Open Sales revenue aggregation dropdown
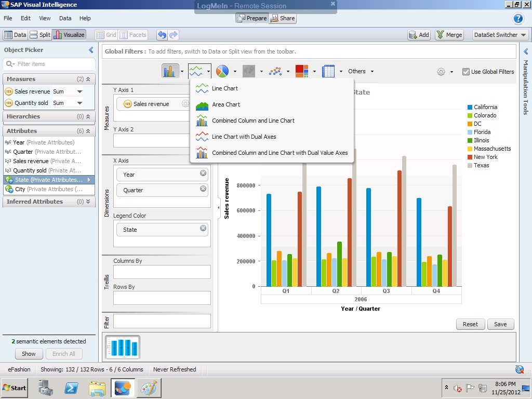Image resolution: width=532 pixels, height=399 pixels. click(79, 91)
